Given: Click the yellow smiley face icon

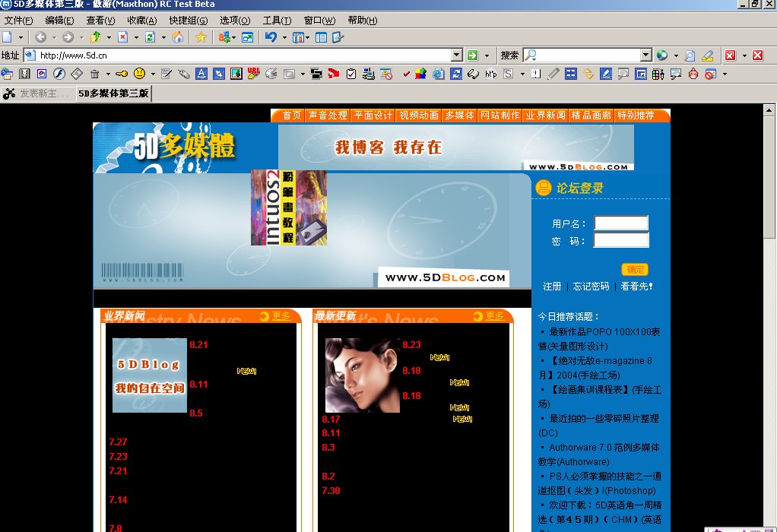Looking at the screenshot, I should 140,74.
